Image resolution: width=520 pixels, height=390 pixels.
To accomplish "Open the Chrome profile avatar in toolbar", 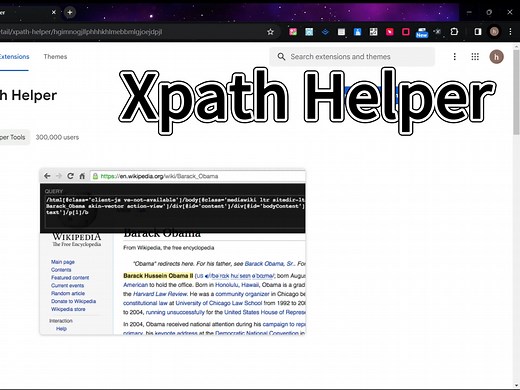I will point(494,32).
